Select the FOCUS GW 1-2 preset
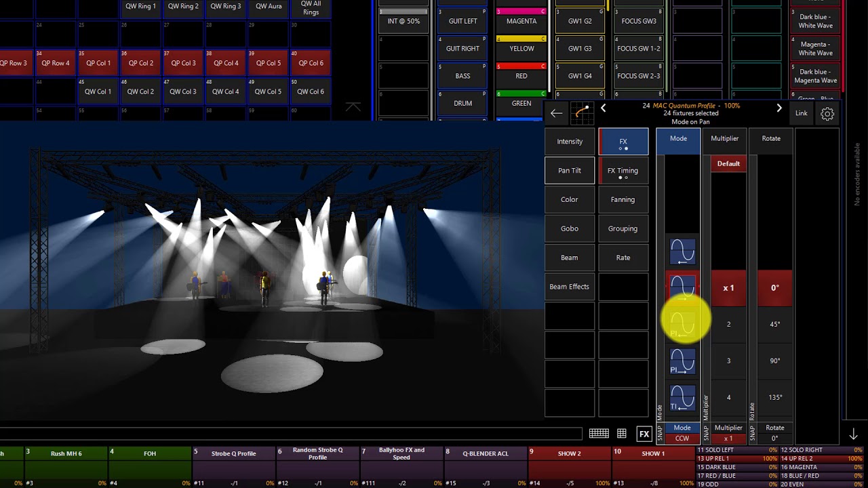 click(x=638, y=49)
